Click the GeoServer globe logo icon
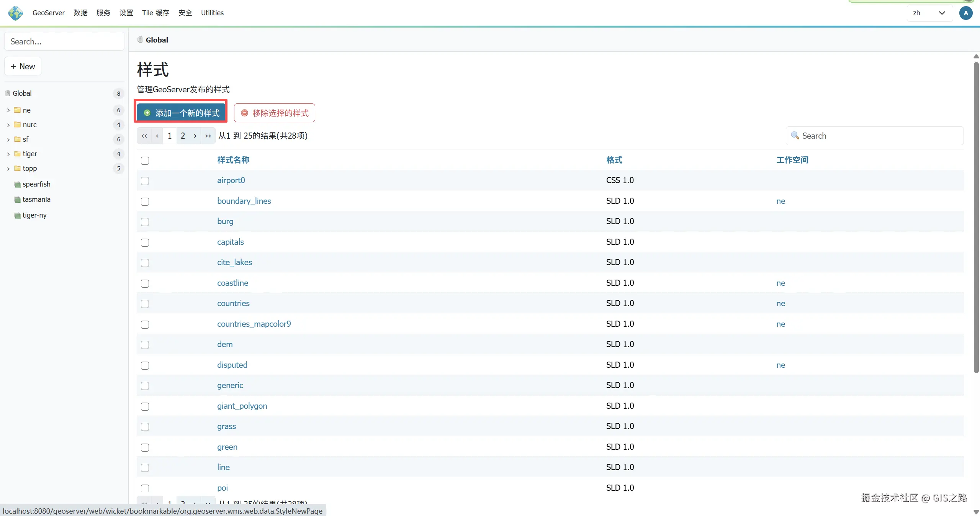 [x=15, y=13]
